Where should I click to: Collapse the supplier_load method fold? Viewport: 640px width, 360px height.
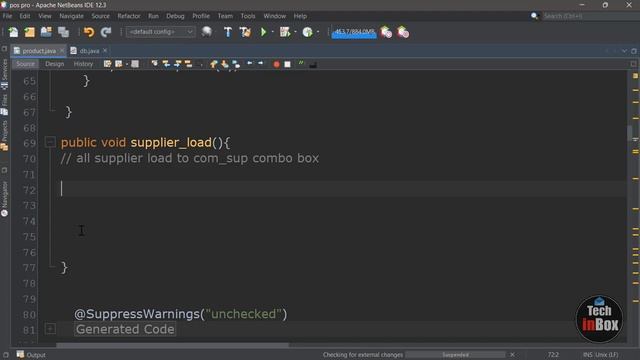pos(50,142)
